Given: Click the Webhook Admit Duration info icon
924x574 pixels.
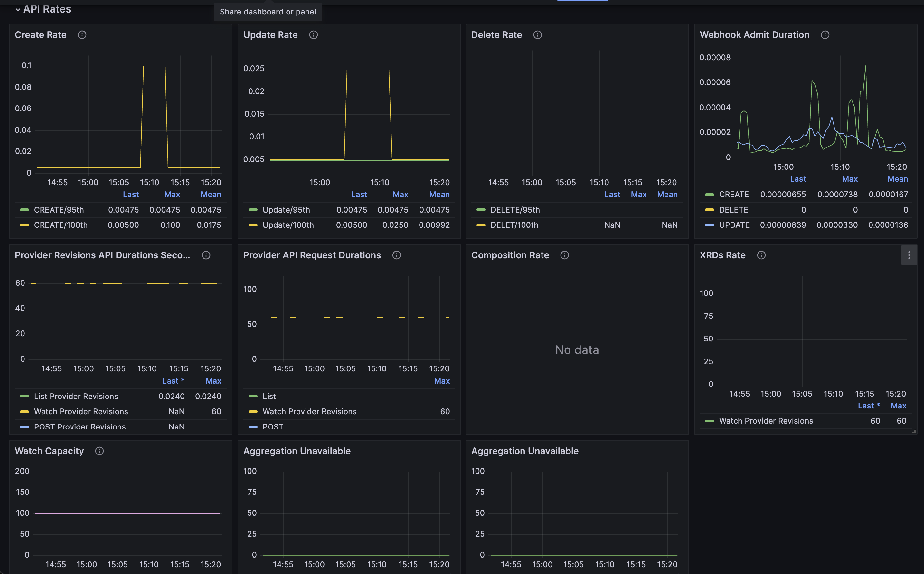Looking at the screenshot, I should point(825,35).
